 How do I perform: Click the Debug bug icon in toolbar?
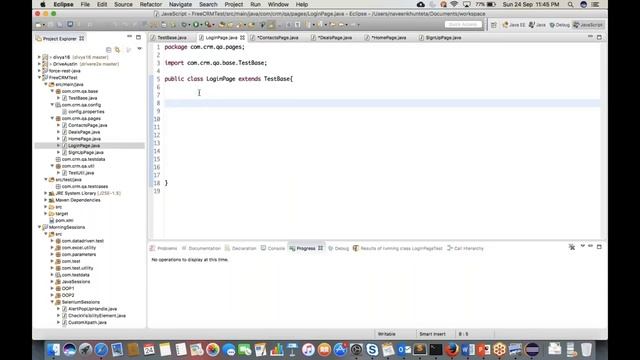pos(184,25)
